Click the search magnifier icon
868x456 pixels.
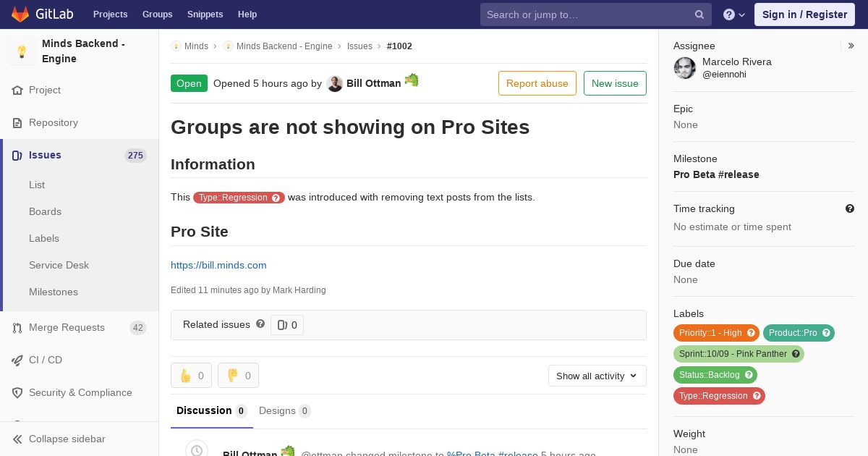click(699, 14)
